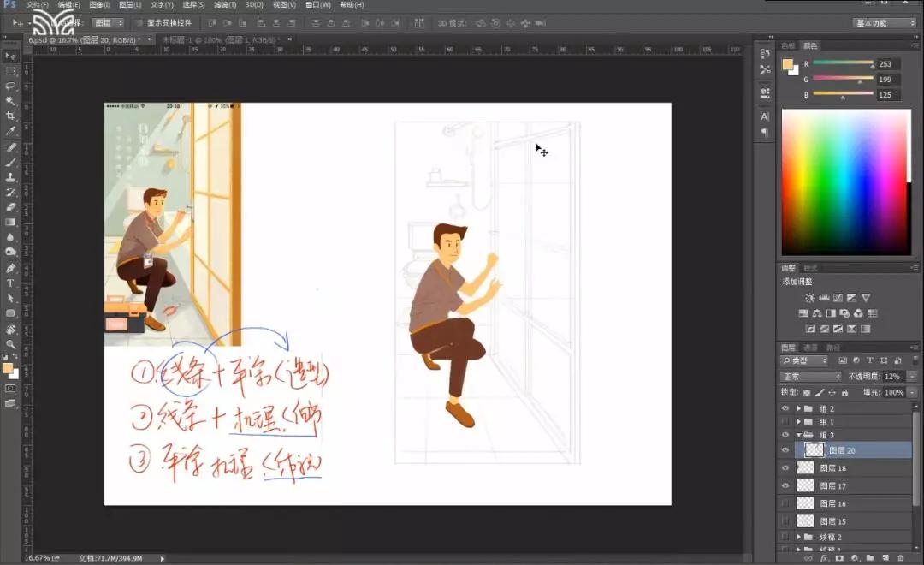Viewport: 924px width, 565px height.
Task: Open the History panel icon
Action: click(765, 54)
